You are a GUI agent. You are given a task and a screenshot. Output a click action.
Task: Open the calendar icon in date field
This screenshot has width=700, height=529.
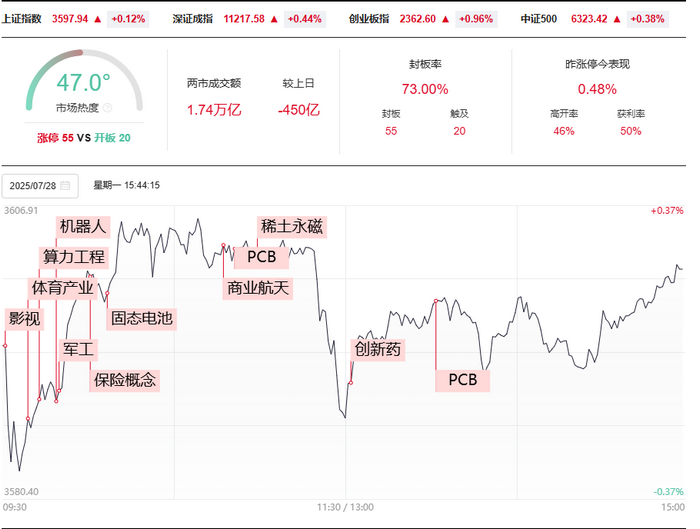[65, 185]
